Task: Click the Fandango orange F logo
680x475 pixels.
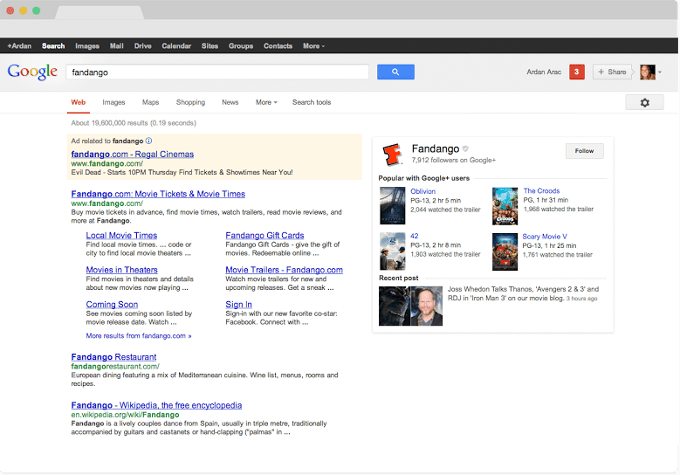Action: click(392, 154)
